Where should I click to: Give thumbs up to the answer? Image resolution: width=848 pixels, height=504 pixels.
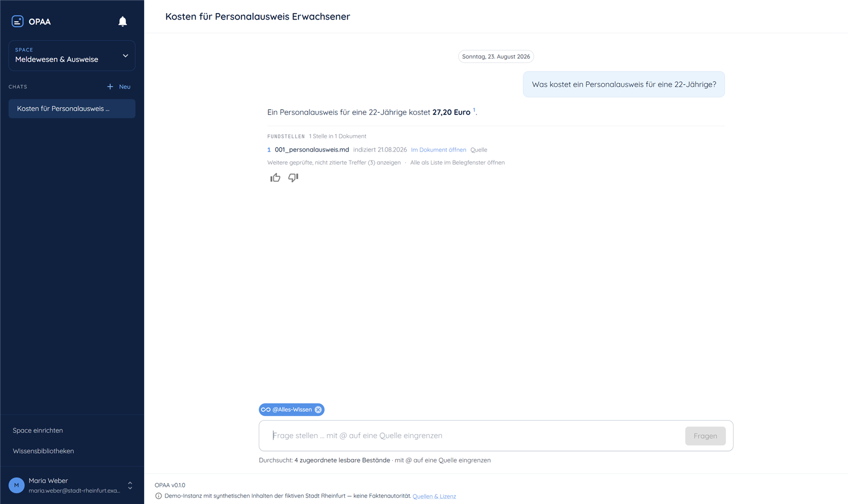(275, 178)
